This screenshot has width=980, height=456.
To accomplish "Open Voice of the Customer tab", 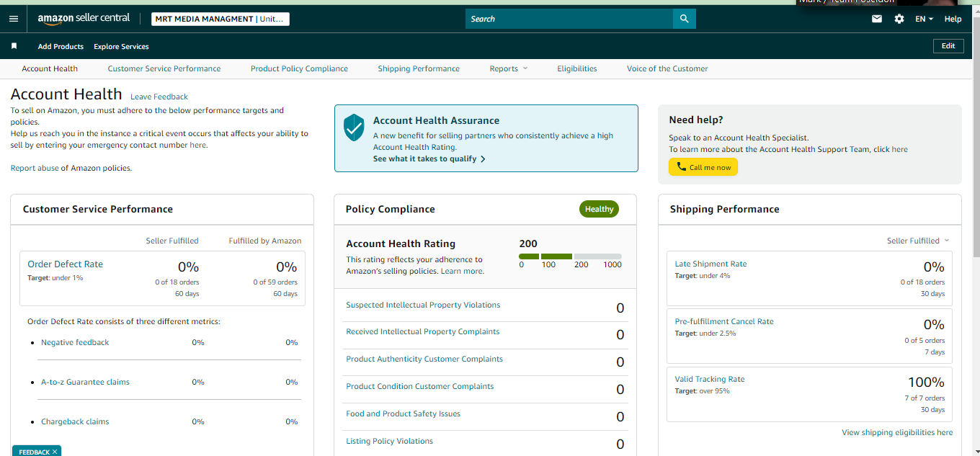I will [x=667, y=68].
